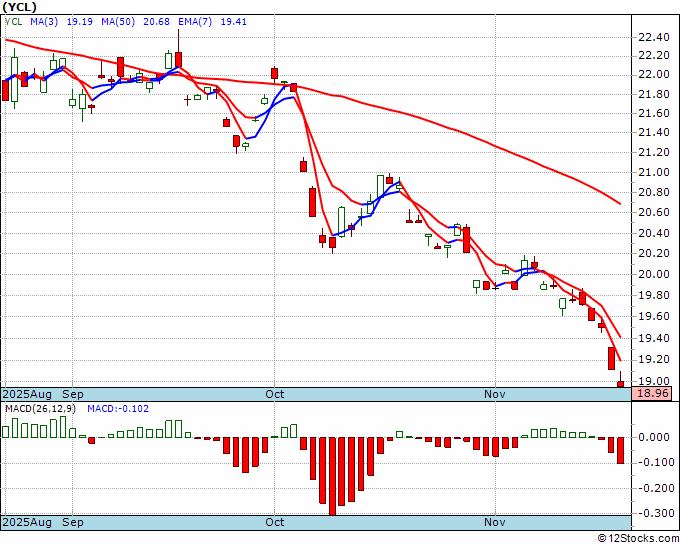Screen dimensions: 680x546
Task: Click the 20.00 price axis label
Action: click(654, 274)
